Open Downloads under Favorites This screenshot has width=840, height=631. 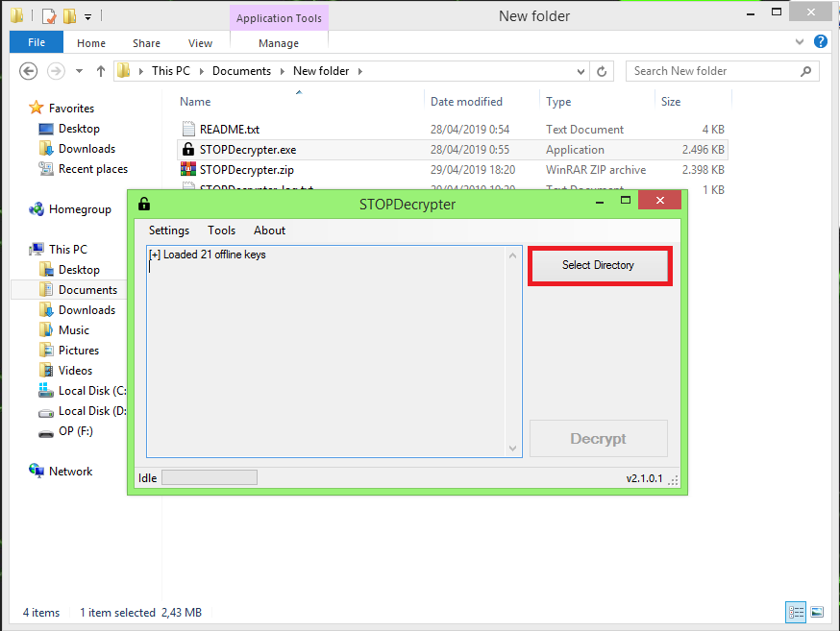pyautogui.click(x=86, y=149)
